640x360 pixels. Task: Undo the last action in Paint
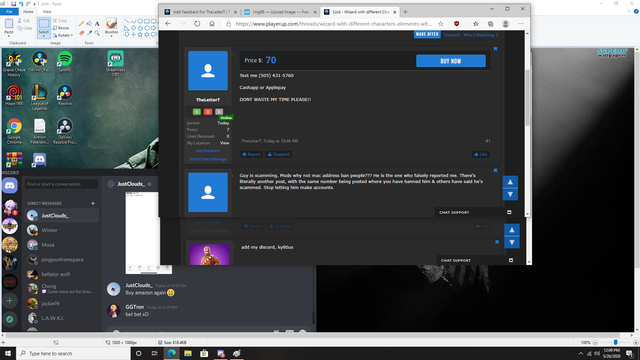click(21, 4)
